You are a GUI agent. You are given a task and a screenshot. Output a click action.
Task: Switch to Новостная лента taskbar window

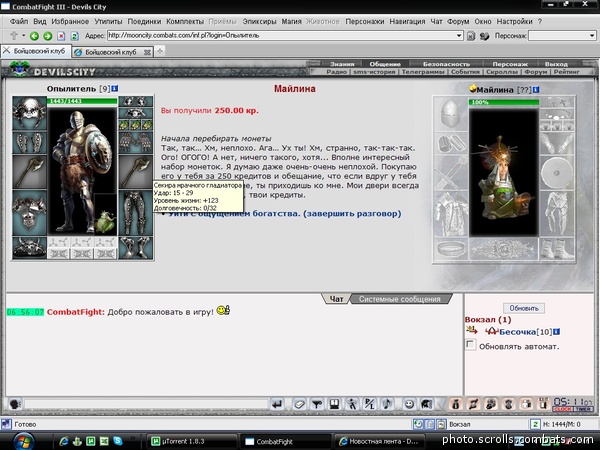pyautogui.click(x=380, y=441)
